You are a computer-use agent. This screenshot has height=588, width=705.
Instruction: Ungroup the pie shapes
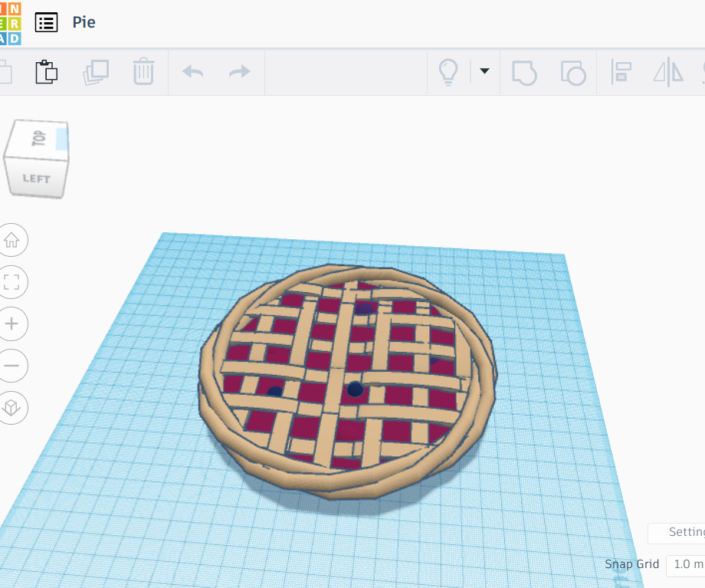click(572, 71)
